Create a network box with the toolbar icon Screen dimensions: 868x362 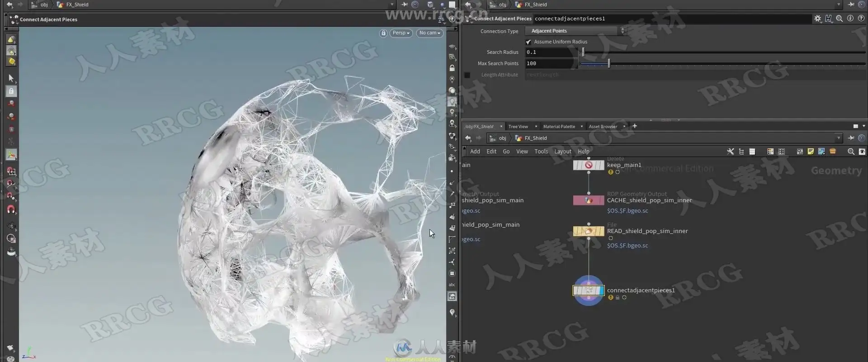(x=800, y=152)
